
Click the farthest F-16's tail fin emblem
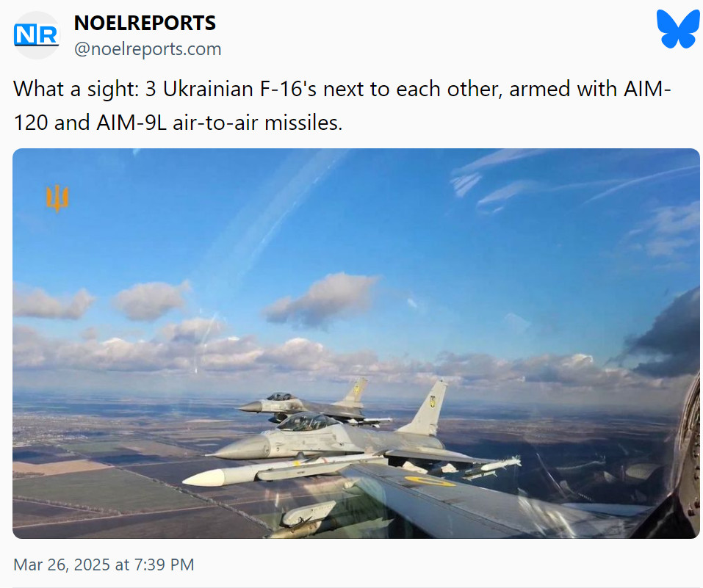coord(358,389)
